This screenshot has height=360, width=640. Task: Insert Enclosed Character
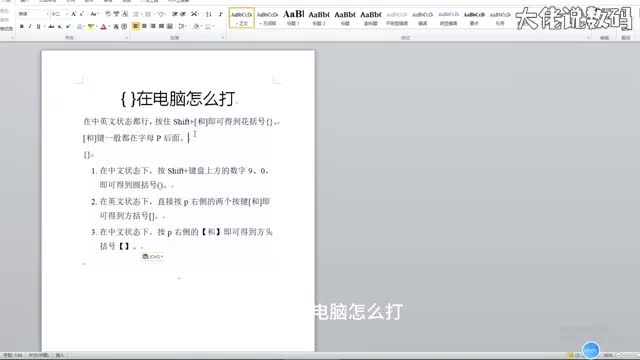point(124,27)
